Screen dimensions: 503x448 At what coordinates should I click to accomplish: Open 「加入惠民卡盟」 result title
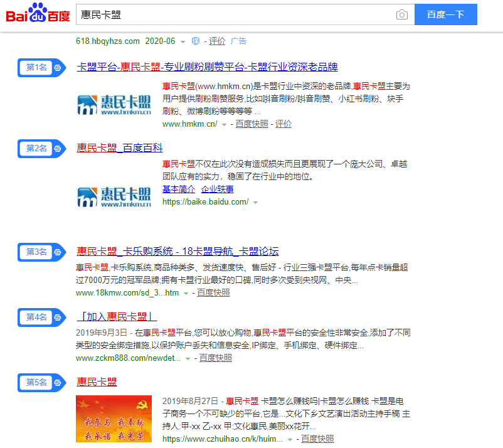pyautogui.click(x=117, y=316)
